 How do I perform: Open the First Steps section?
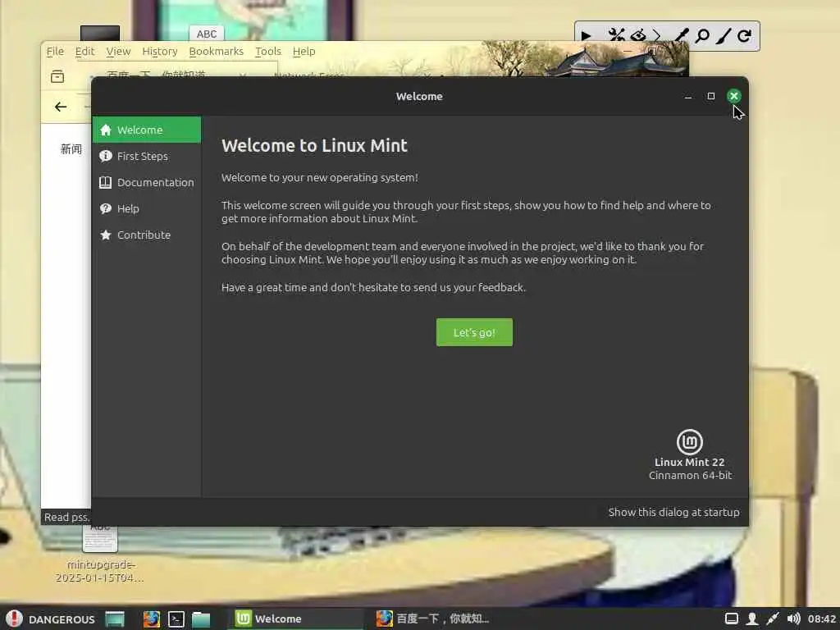146,156
